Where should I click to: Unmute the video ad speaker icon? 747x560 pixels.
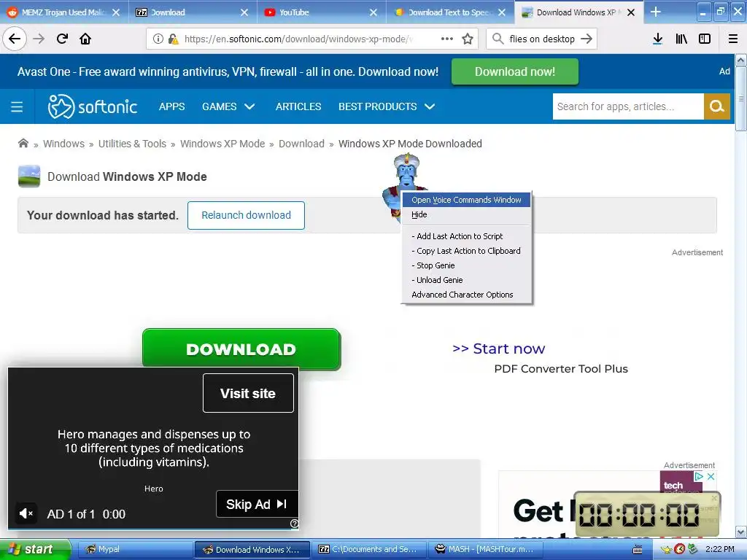point(26,514)
